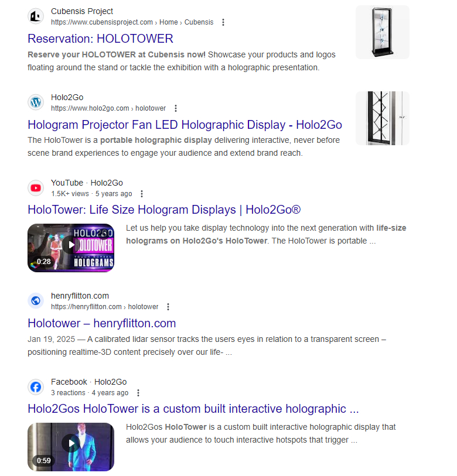Click the Cubensis HOLOTOWER product thumbnail
This screenshot has height=476, width=457.
point(383,32)
